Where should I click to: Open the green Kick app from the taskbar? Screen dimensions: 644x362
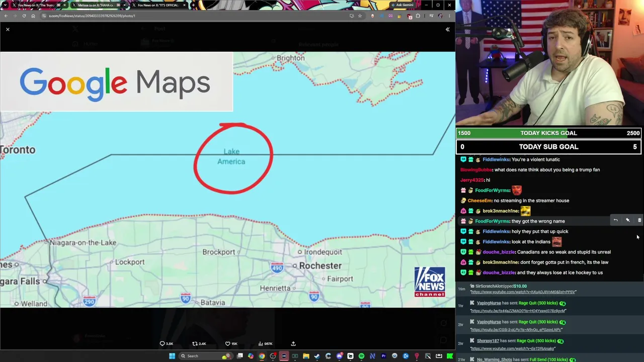(450, 356)
